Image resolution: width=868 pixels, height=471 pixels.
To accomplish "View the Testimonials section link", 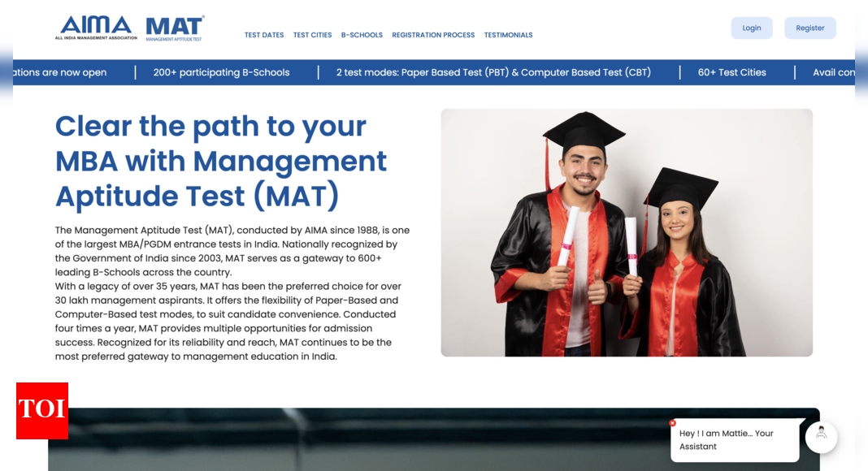I will click(508, 35).
